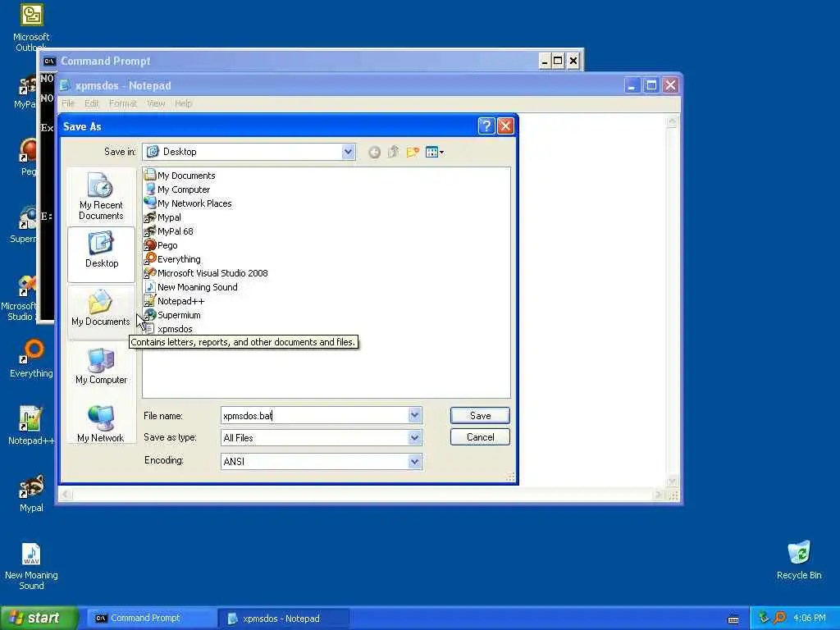Open Command Prompt window system menu icon

49,61
